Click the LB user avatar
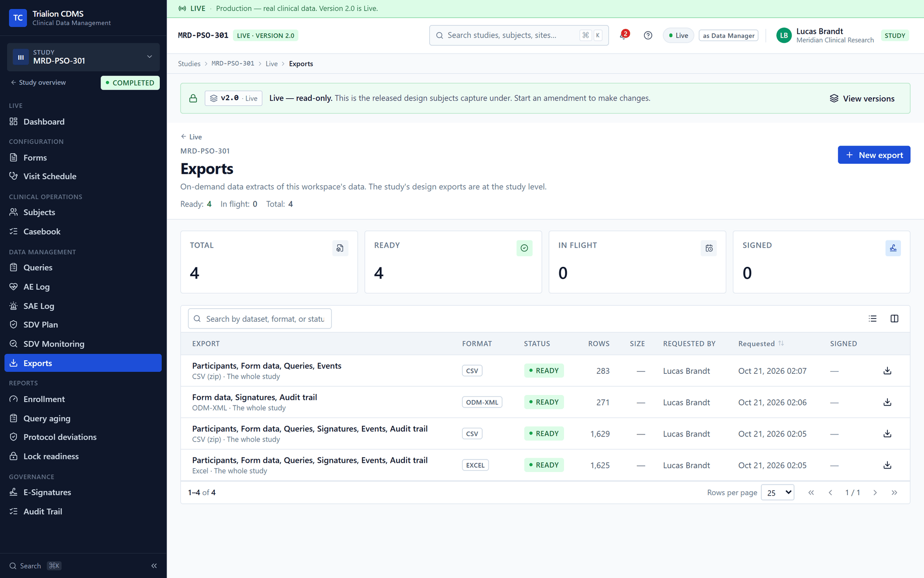The image size is (924, 578). tap(783, 35)
